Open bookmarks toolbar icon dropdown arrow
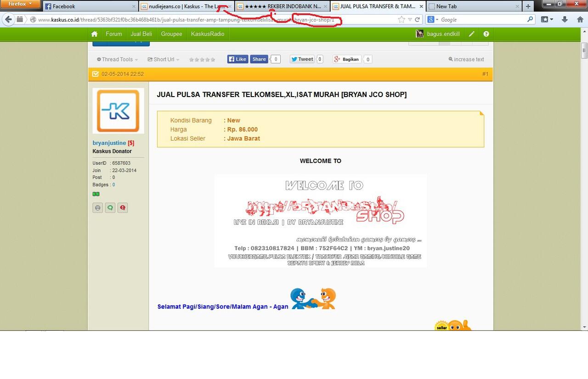This screenshot has width=588, height=379. click(x=552, y=20)
